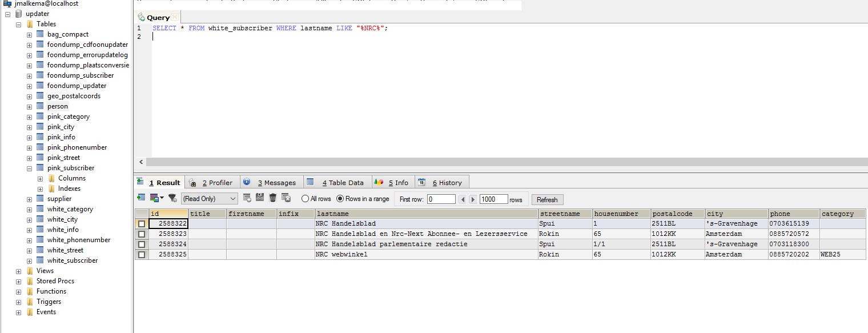The width and height of the screenshot is (868, 333).
Task: Click the cell WEB25
Action: (843, 255)
